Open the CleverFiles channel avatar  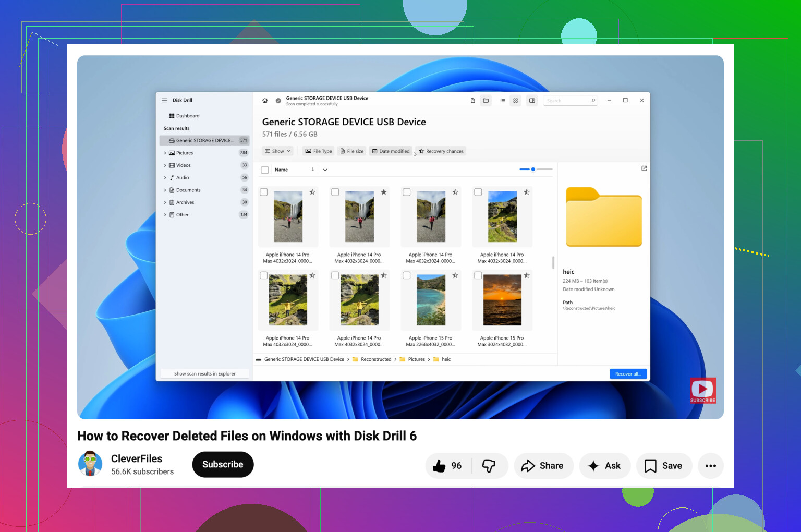(90, 464)
